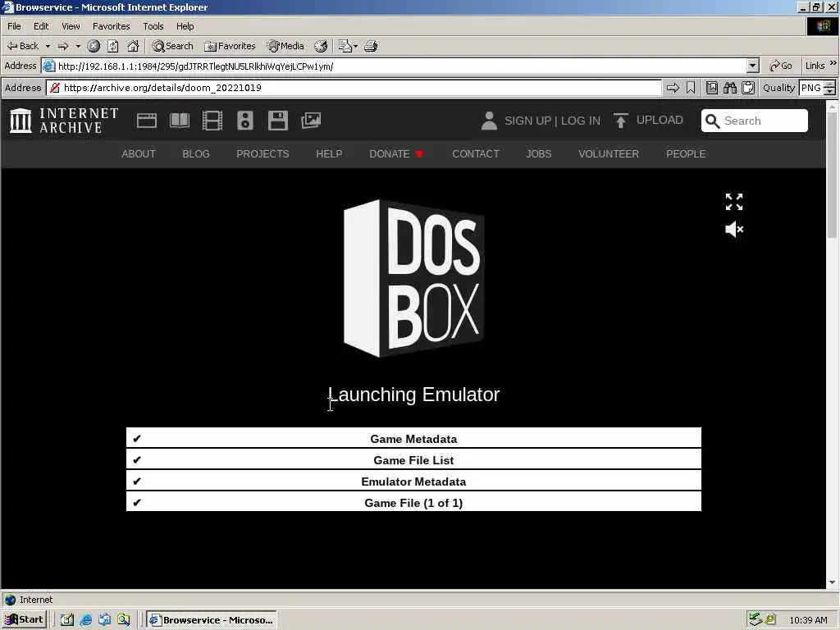Click the IE Forward arrow button
The image size is (840, 630).
(x=63, y=46)
